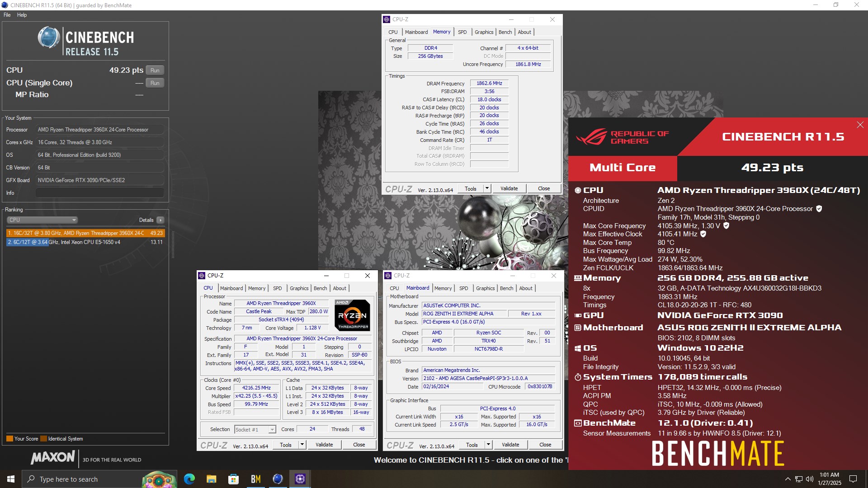Screen dimensions: 868x488
Task: Click Validate in Memory CPU-Z window
Action: point(509,188)
